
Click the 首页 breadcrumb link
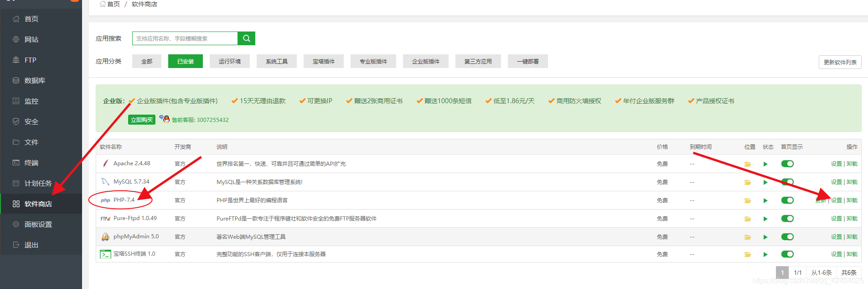(114, 4)
